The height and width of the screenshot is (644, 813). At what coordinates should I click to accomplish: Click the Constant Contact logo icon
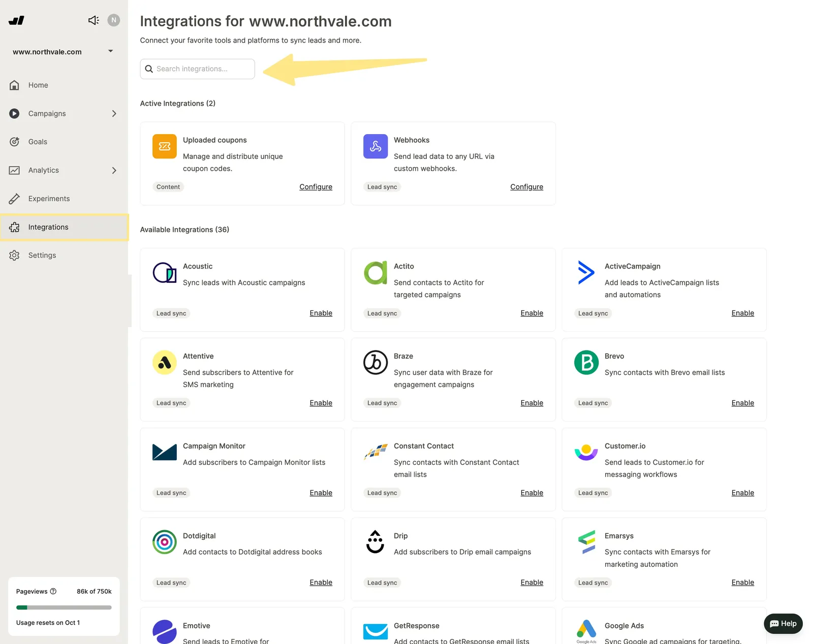pyautogui.click(x=376, y=452)
